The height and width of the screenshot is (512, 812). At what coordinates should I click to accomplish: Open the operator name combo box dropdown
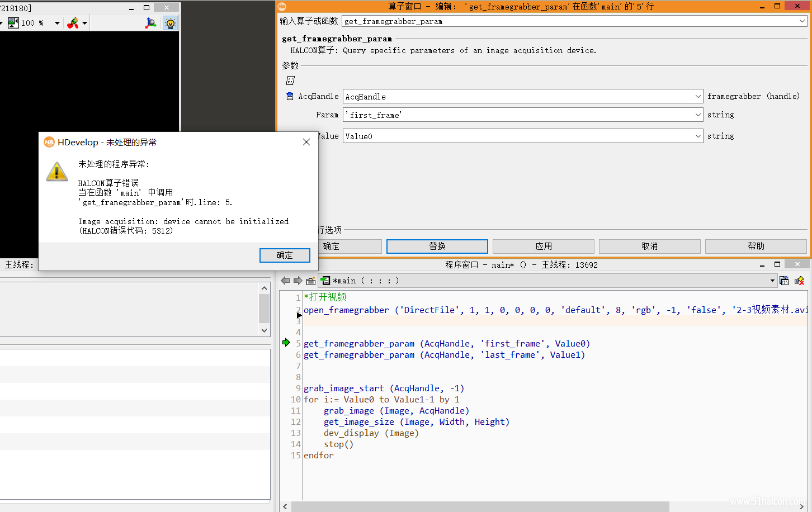tap(802, 21)
